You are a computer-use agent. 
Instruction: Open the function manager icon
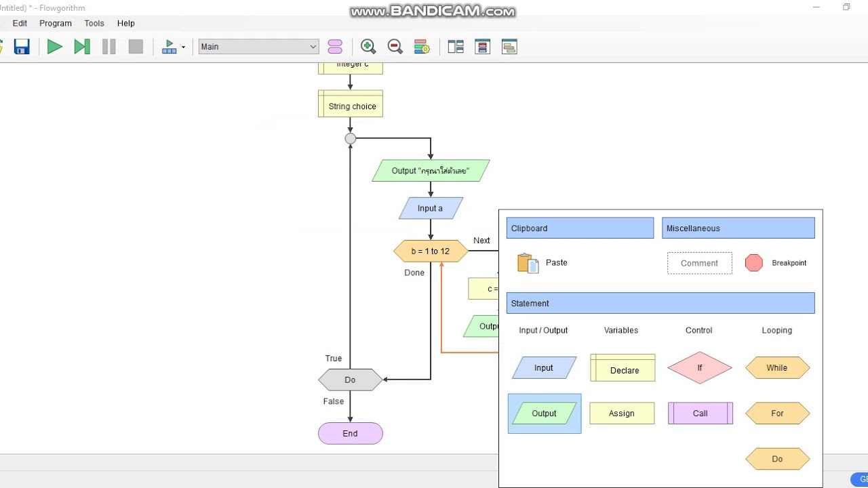tap(335, 47)
